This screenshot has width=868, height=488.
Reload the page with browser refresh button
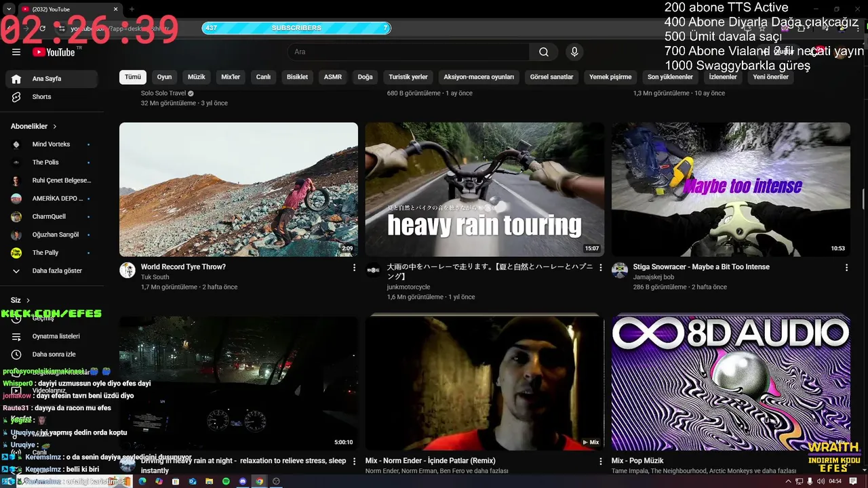coord(42,28)
